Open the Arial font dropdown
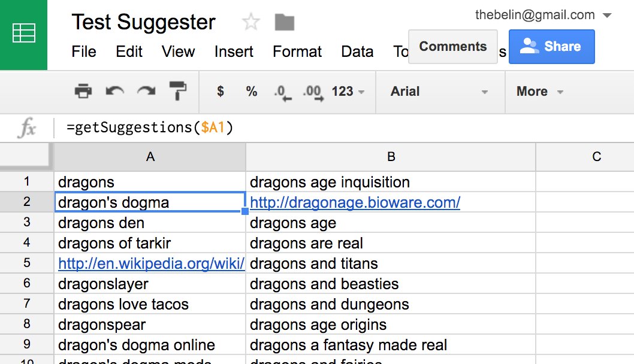 pyautogui.click(x=439, y=92)
